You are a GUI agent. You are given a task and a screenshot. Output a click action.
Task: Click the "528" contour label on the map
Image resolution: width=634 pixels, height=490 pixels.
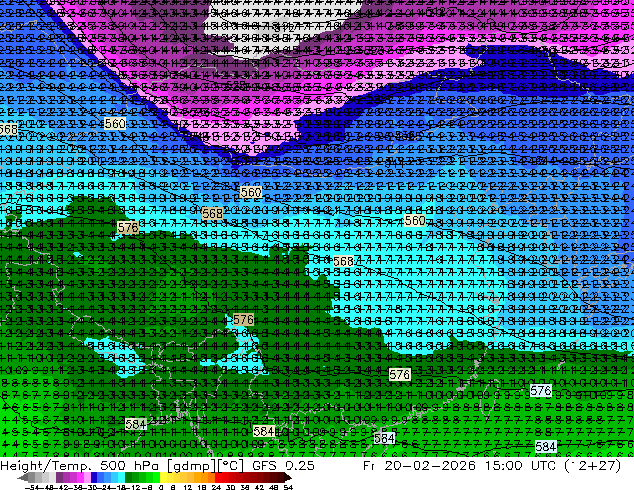(237, 85)
